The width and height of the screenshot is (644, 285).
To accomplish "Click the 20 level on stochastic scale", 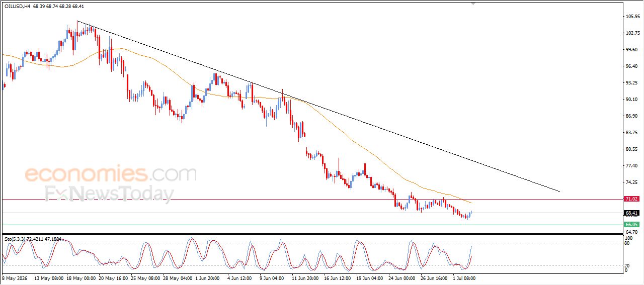I will coord(627,265).
